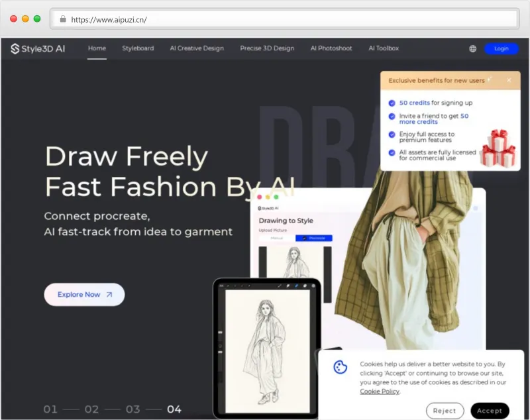Reject the cookies

pos(445,411)
